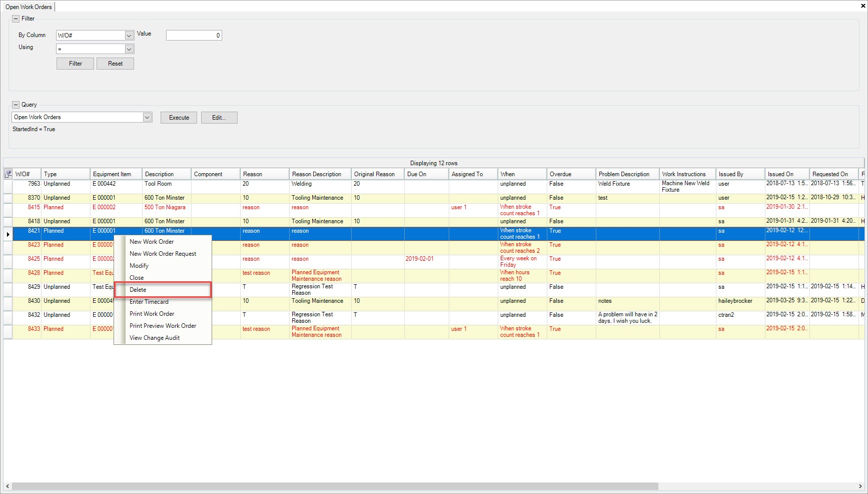
Task: Close the Open Work Orders window
Action: (x=863, y=6)
